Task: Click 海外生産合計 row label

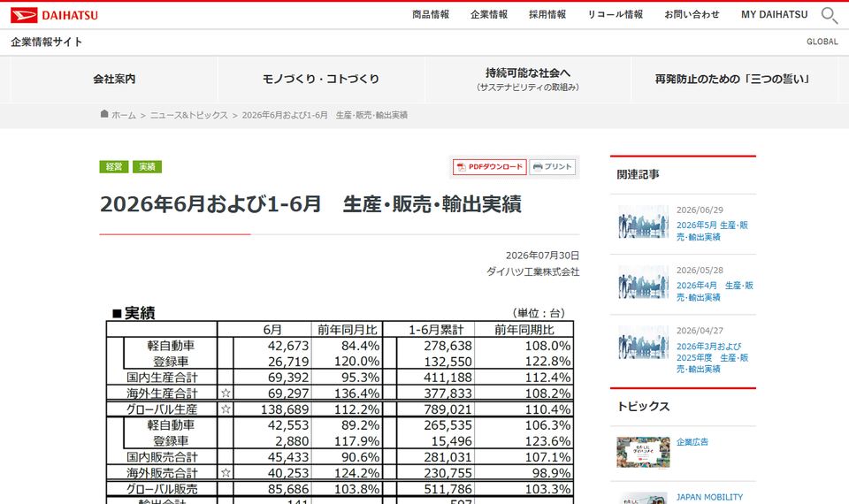Action: [162, 393]
